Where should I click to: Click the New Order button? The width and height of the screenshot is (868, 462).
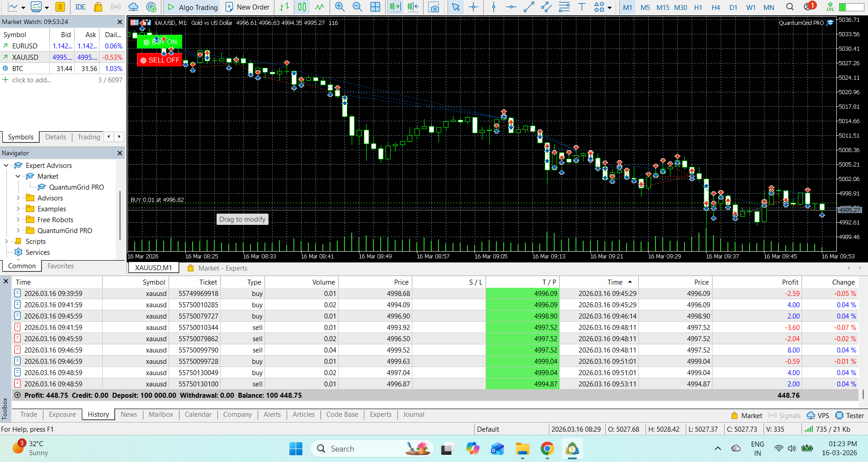pos(247,7)
